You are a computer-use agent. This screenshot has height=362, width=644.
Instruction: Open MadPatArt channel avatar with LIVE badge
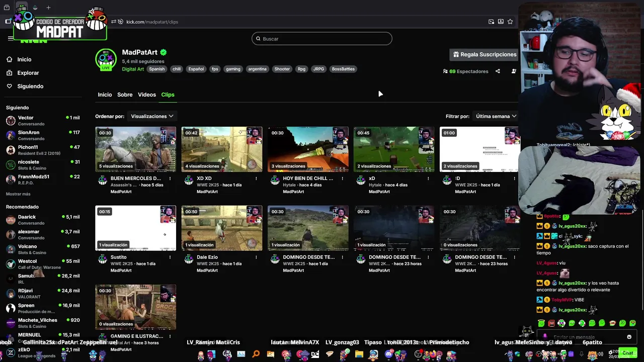click(x=106, y=60)
